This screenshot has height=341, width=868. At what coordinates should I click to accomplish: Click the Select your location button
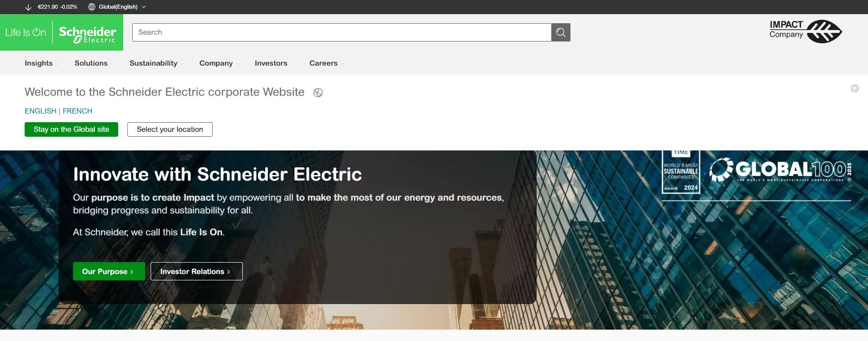(170, 129)
